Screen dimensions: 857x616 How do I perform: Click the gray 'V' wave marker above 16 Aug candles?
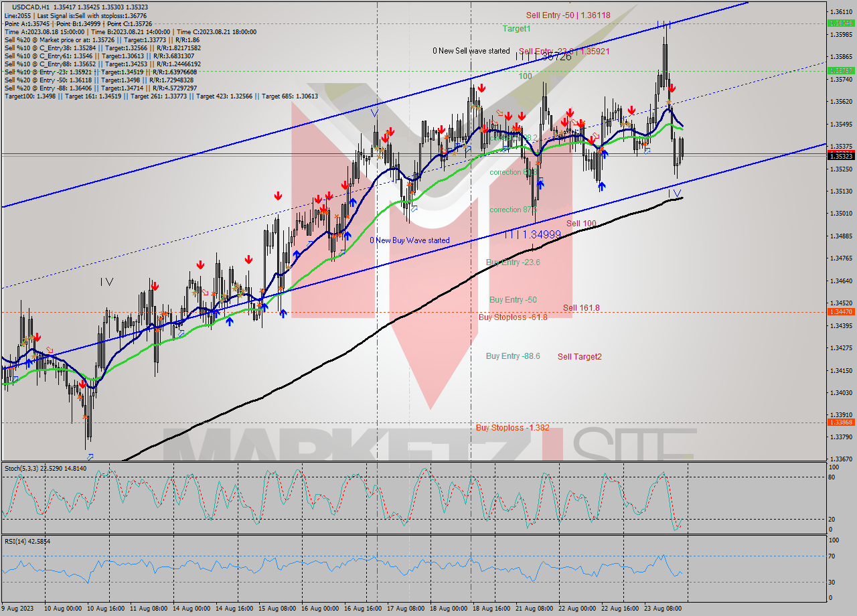(x=374, y=112)
